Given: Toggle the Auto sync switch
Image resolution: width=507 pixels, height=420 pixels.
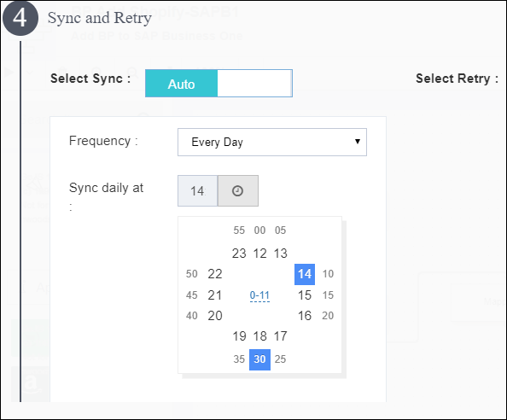Looking at the screenshot, I should 219,83.
